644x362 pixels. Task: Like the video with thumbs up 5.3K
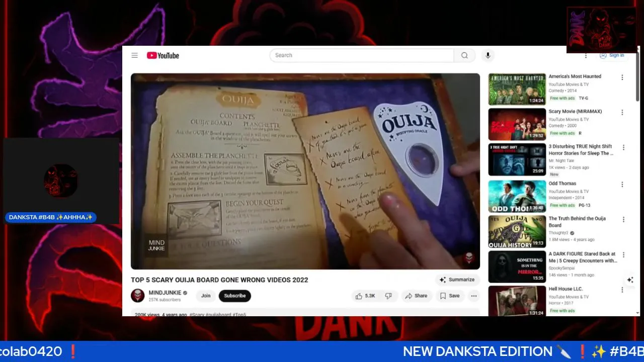tap(365, 296)
